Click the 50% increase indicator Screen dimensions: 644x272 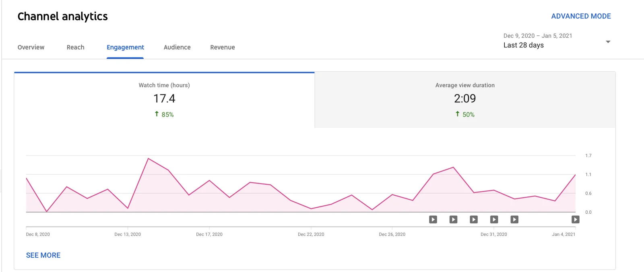coord(465,115)
